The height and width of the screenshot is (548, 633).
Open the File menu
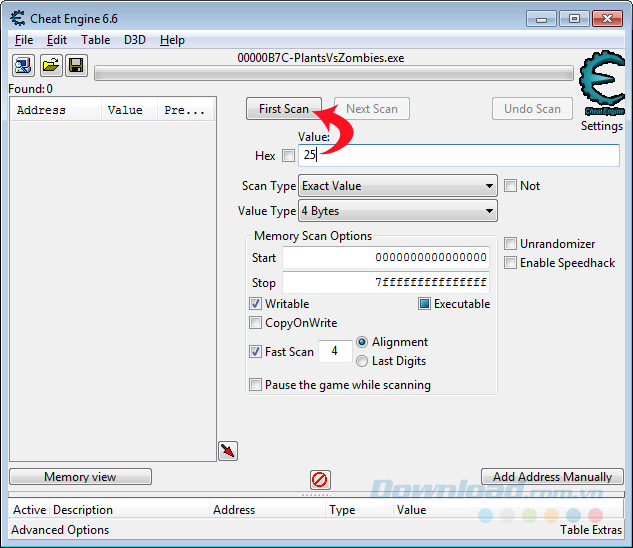[24, 40]
